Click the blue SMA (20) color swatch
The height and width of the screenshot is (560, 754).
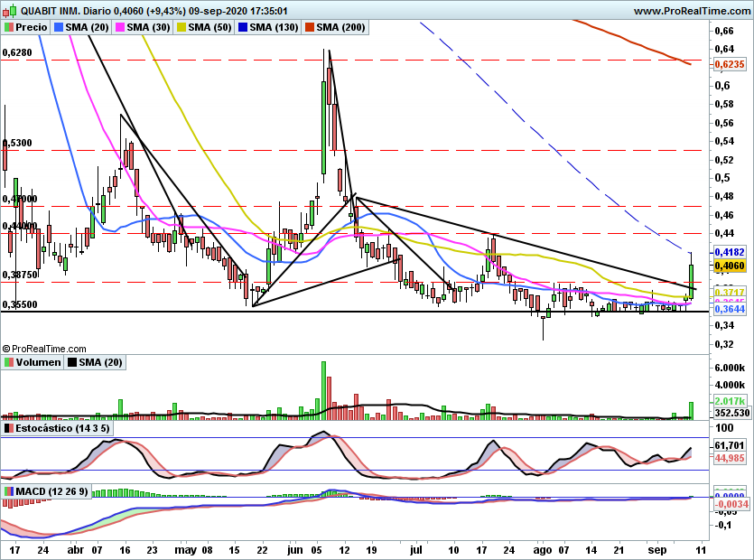[60, 28]
